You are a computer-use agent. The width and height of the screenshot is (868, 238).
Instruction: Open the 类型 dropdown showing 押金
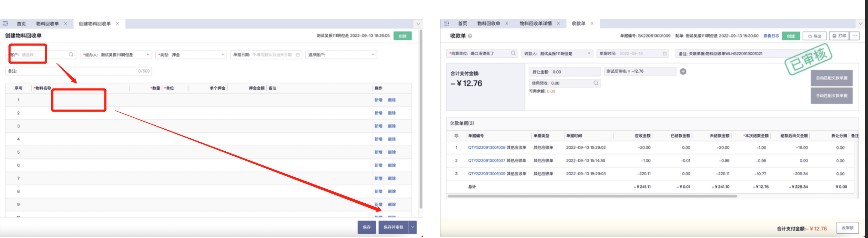223,55
